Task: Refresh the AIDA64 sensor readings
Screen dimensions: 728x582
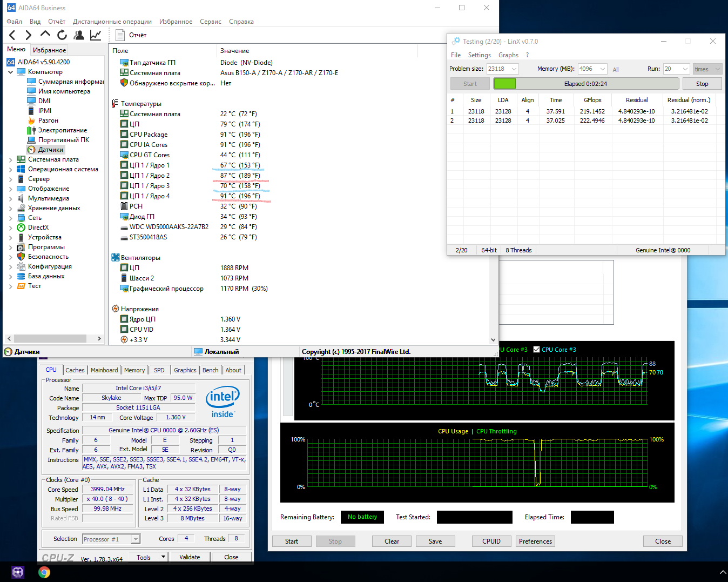Action: point(62,35)
